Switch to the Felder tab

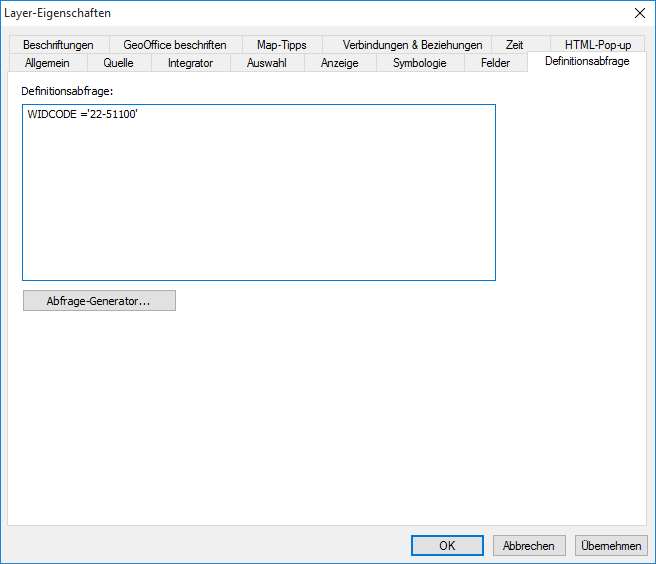[495, 63]
